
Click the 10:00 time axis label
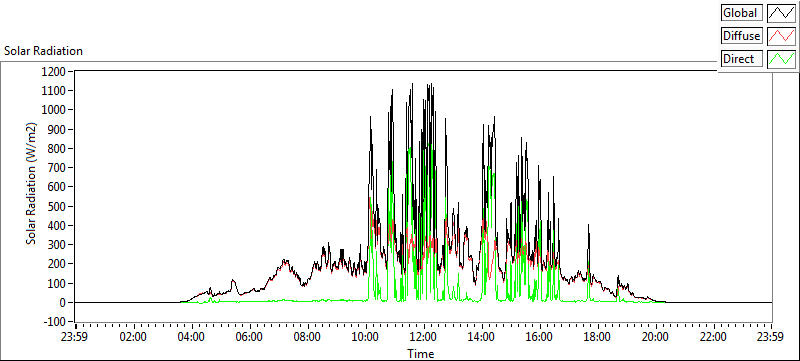point(366,337)
